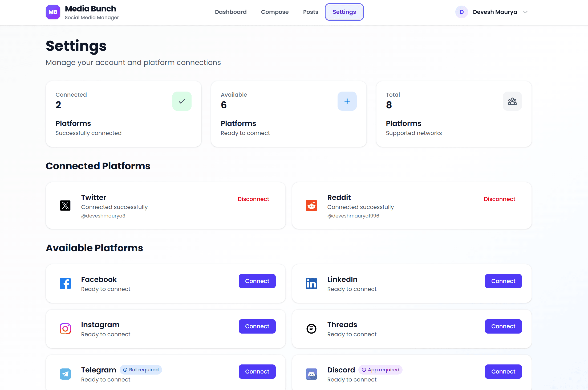This screenshot has height=390, width=588.
Task: Connect the Facebook platform
Action: [x=257, y=281]
